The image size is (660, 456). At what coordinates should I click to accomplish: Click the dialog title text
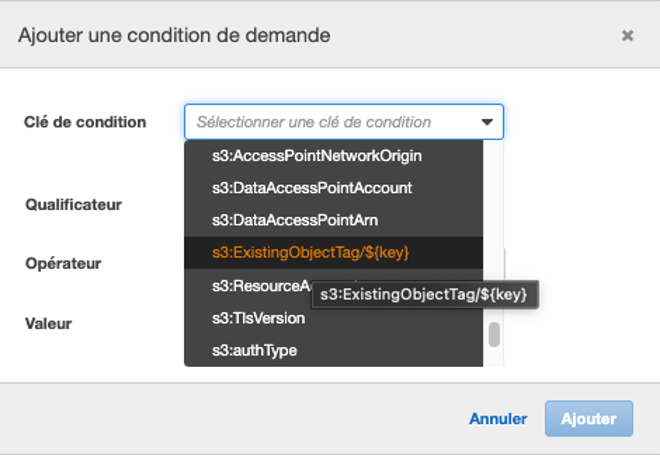pyautogui.click(x=174, y=36)
